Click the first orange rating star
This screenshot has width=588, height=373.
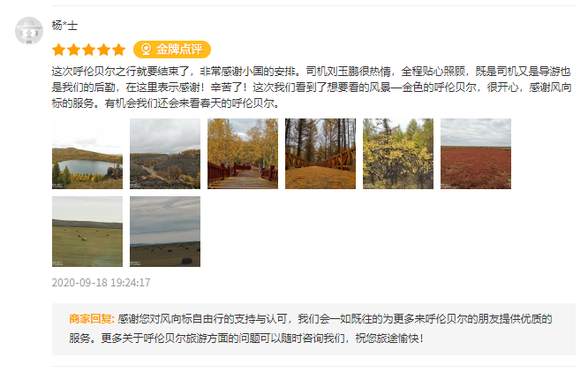click(58, 49)
